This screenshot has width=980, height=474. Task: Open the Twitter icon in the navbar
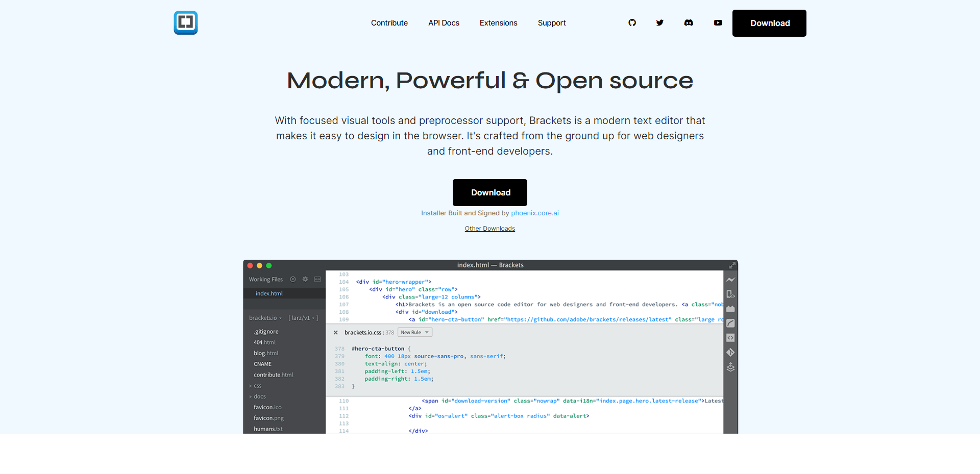coord(659,23)
